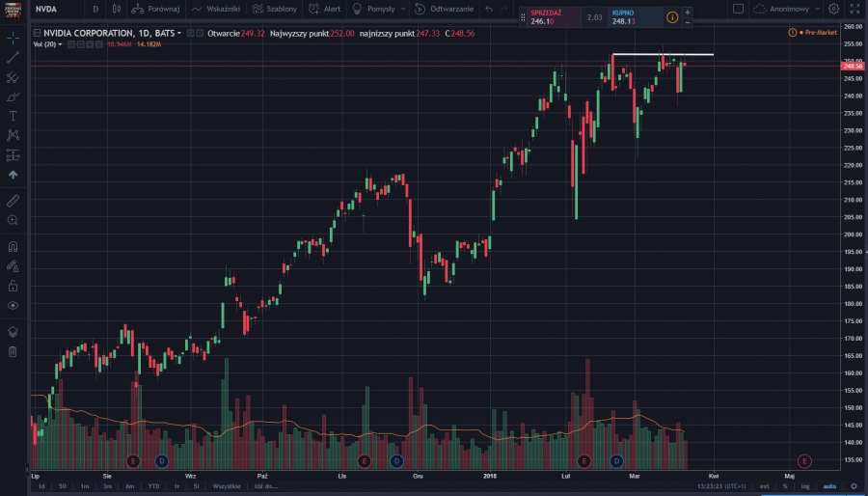
Task: Activate the ruler measure tool
Action: pyautogui.click(x=13, y=201)
